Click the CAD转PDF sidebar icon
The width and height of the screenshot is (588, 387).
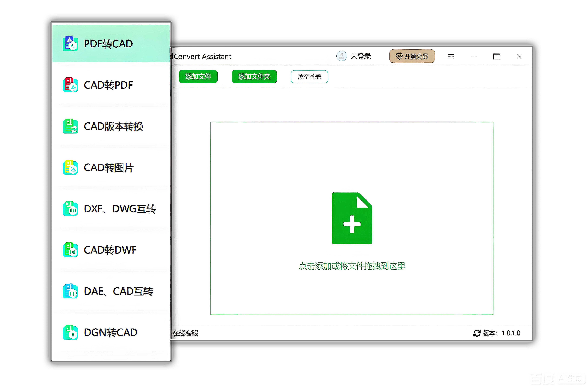[x=70, y=85]
